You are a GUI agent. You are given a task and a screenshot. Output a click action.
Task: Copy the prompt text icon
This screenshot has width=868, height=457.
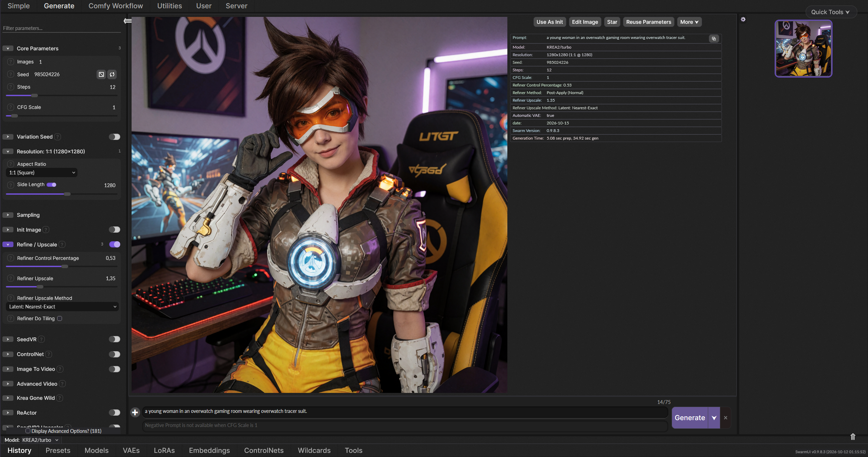point(714,39)
